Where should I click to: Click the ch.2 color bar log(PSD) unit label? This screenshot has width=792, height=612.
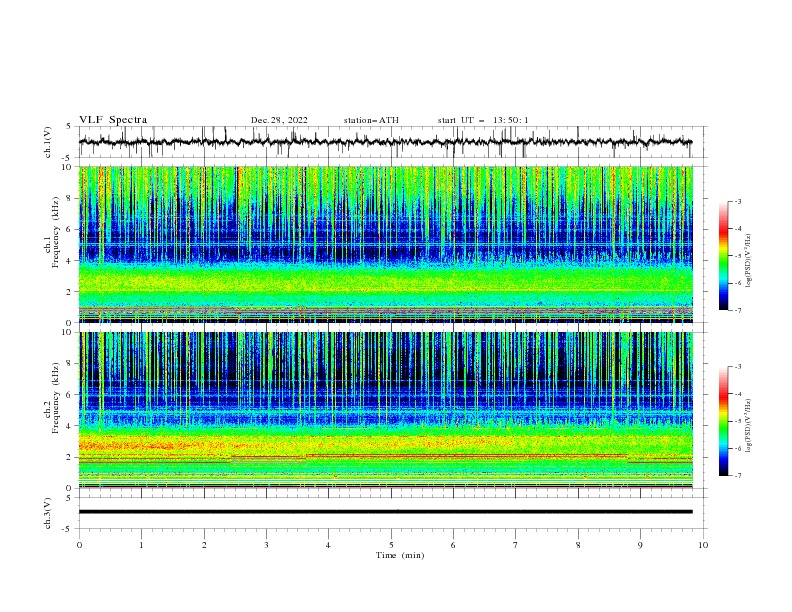pyautogui.click(x=749, y=426)
